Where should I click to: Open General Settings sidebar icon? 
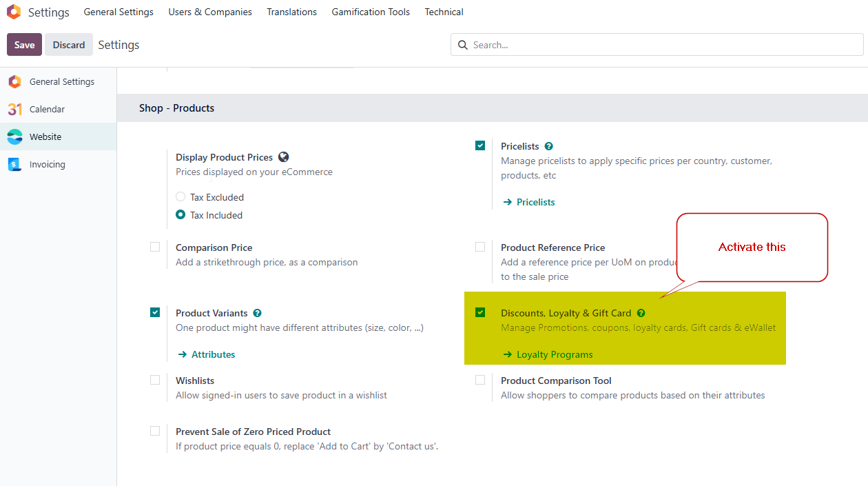point(14,82)
